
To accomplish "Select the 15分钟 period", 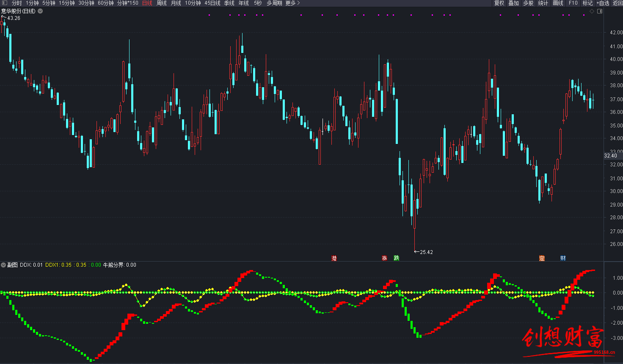I will click(x=67, y=3).
